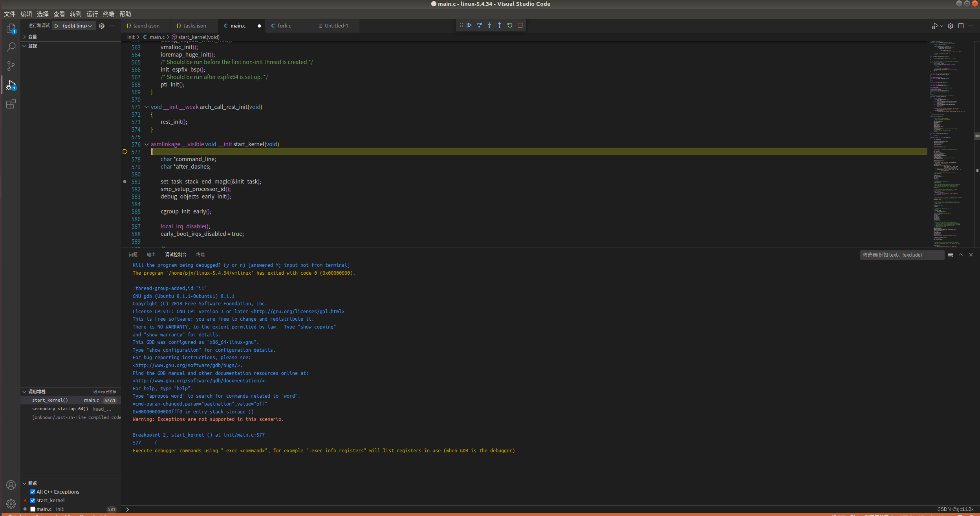Image resolution: width=980 pixels, height=516 pixels.
Task: Click Step Out in the debug toolbar
Action: coord(500,25)
